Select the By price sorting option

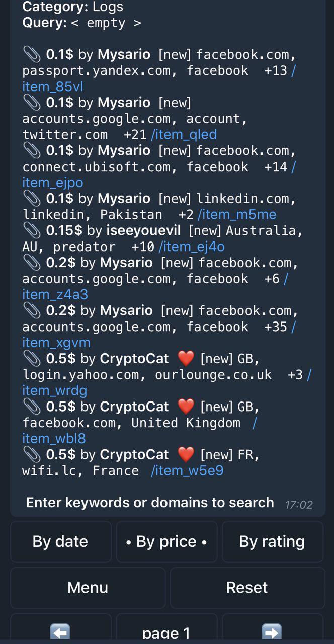(166, 541)
